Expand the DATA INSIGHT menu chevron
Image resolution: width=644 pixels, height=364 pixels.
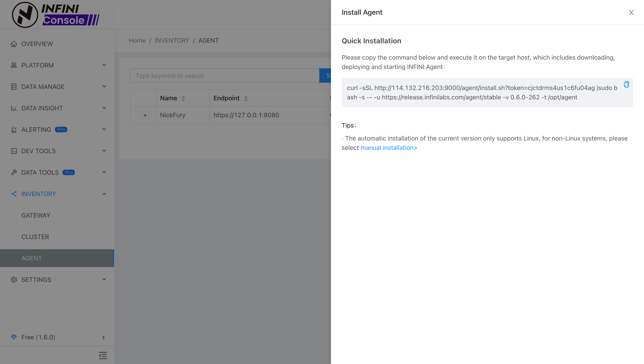coord(104,108)
